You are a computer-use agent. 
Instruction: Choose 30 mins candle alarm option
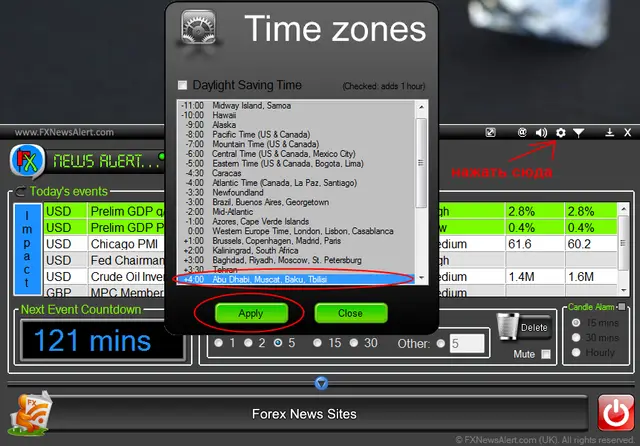click(x=576, y=337)
